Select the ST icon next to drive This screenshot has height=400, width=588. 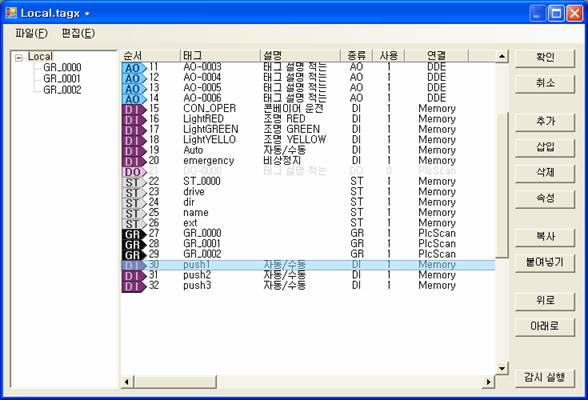pyautogui.click(x=134, y=193)
